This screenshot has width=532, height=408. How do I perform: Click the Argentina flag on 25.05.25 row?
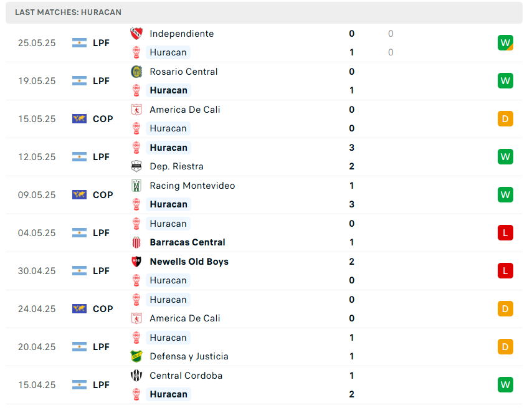point(79,43)
